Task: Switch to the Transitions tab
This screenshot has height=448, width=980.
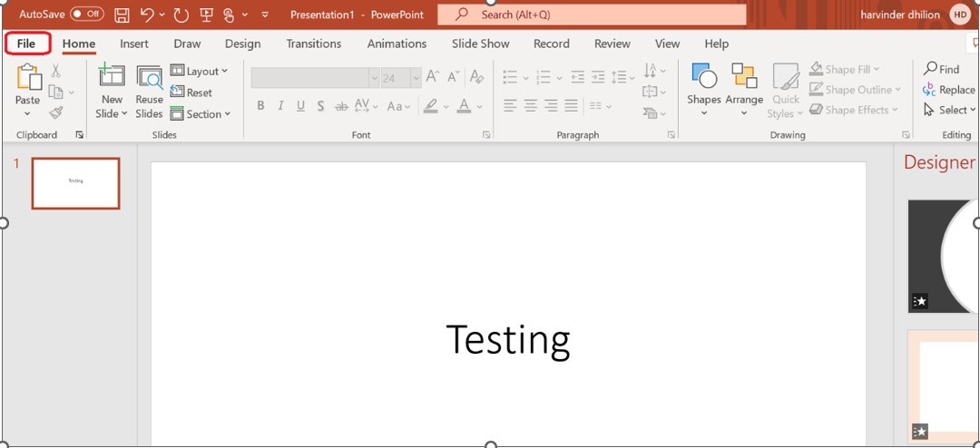Action: click(313, 44)
